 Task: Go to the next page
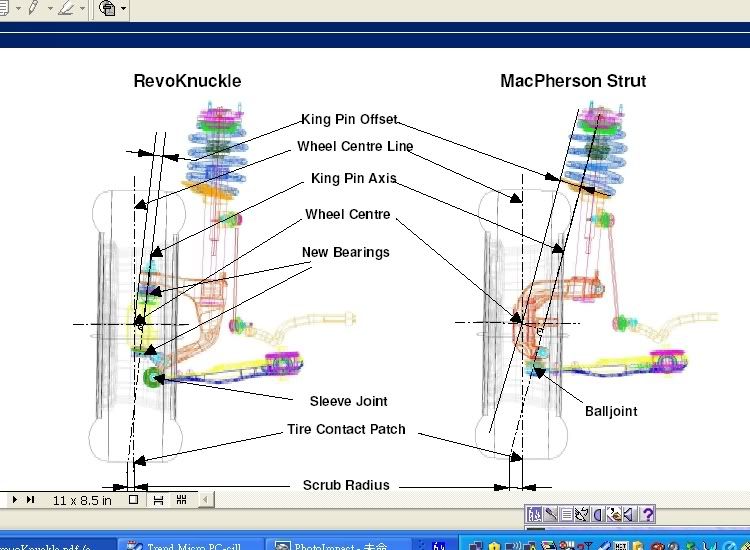point(14,500)
